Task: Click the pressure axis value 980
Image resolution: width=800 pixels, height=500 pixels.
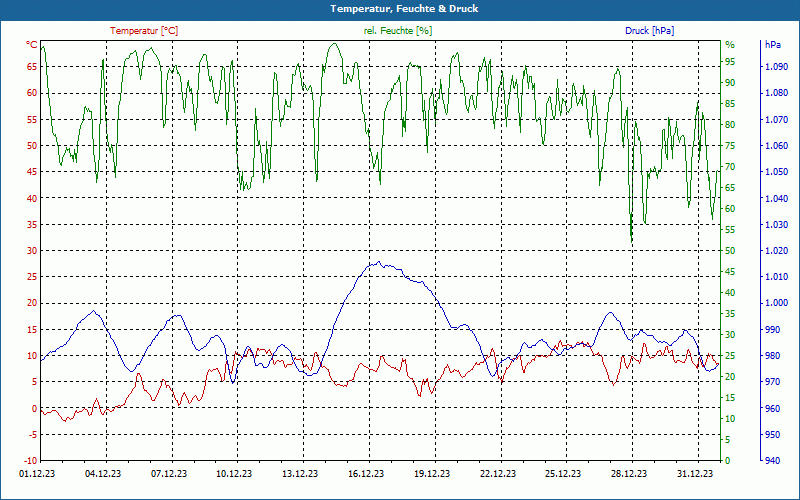Action: coord(772,356)
